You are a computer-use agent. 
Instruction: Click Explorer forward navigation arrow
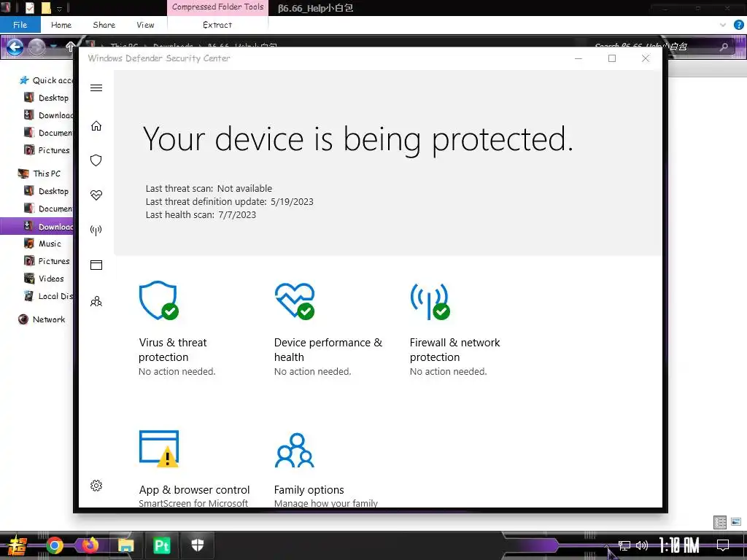tap(36, 47)
